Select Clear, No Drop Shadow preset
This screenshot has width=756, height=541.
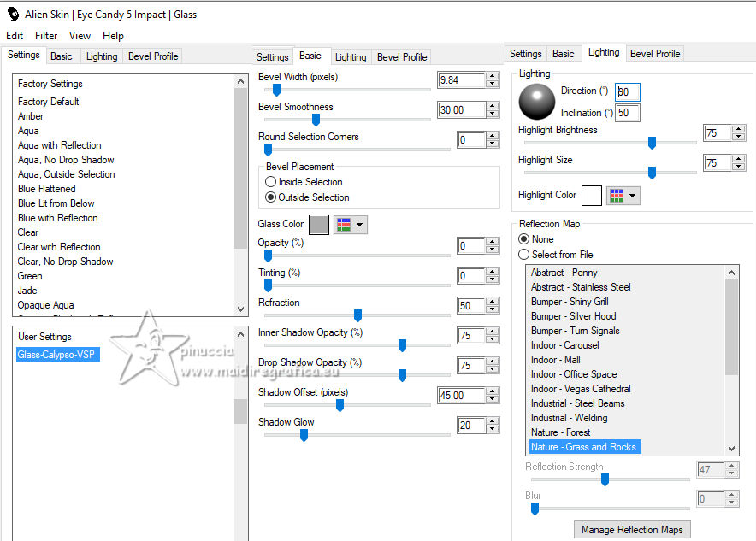click(x=66, y=262)
